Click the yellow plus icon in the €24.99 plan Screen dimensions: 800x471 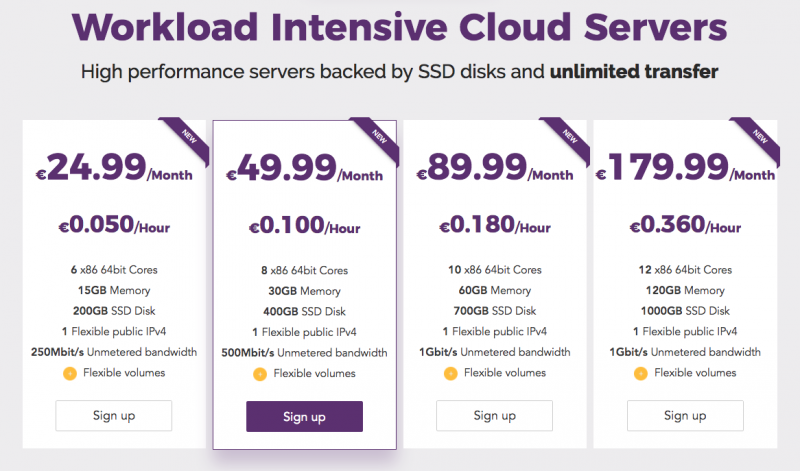coord(70,374)
